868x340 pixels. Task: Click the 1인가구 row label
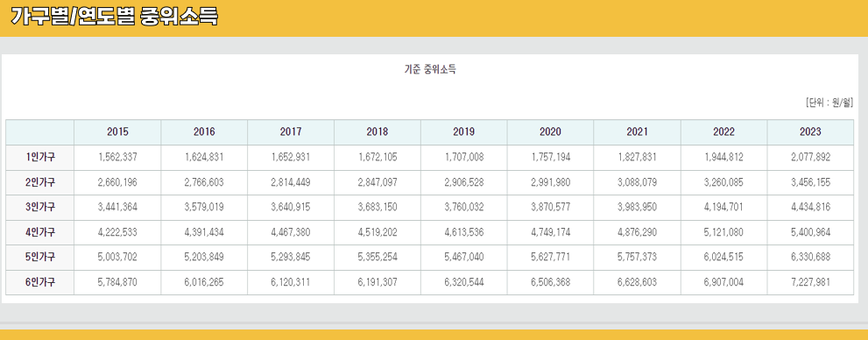[x=40, y=157]
